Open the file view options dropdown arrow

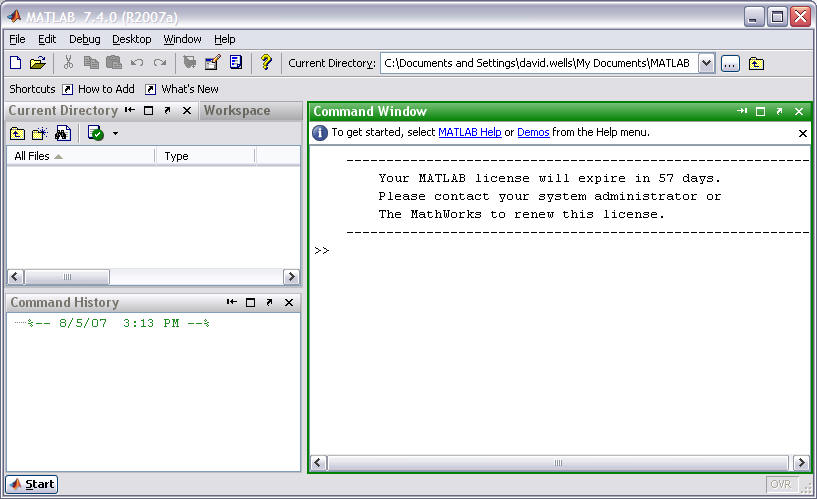[115, 133]
